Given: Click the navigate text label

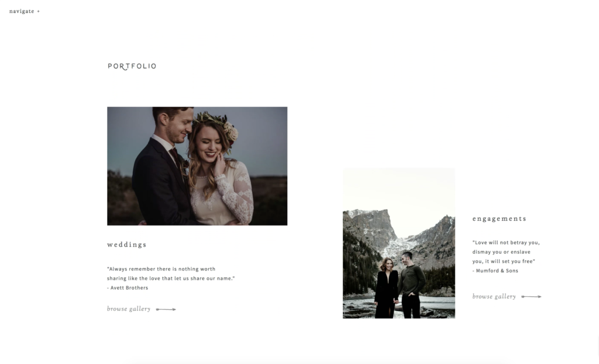Looking at the screenshot, I should click(x=22, y=12).
